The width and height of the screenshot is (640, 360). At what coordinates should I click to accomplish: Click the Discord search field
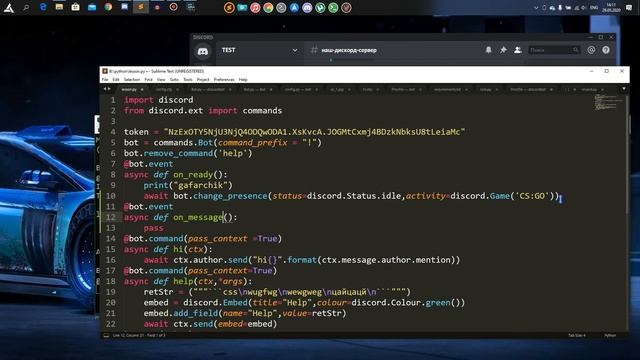[554, 50]
